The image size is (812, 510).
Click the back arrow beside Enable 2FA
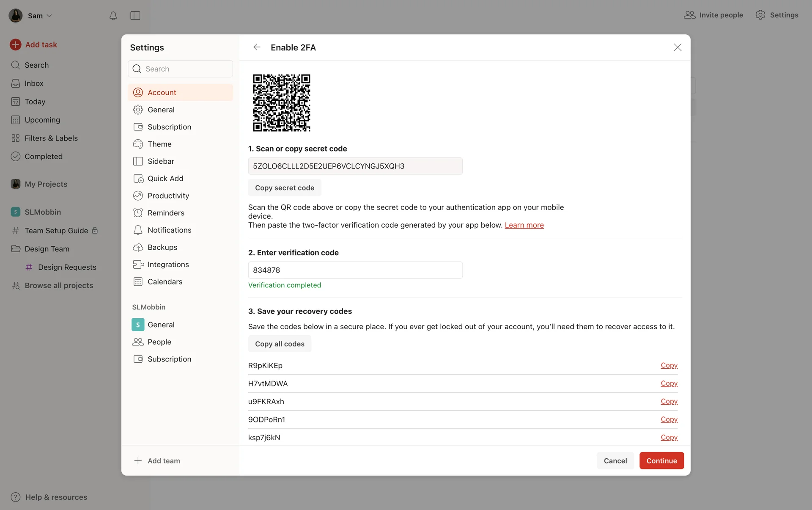coord(257,47)
